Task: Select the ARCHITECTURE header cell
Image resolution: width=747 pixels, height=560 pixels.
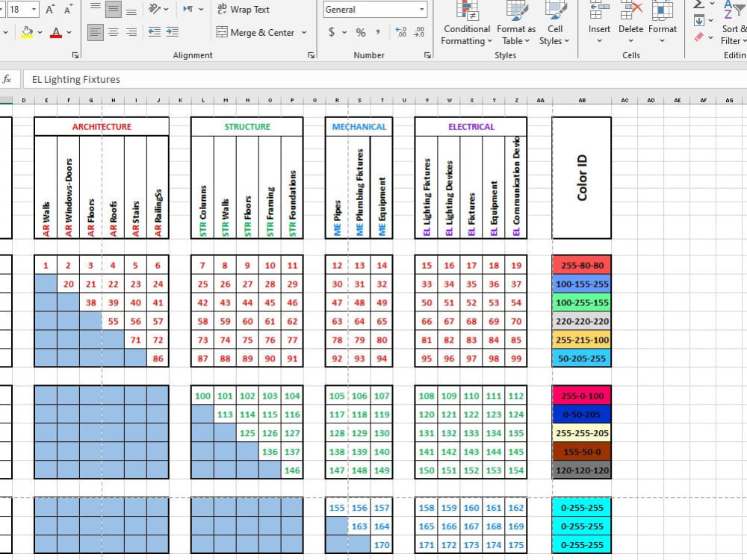Action: coord(102,127)
